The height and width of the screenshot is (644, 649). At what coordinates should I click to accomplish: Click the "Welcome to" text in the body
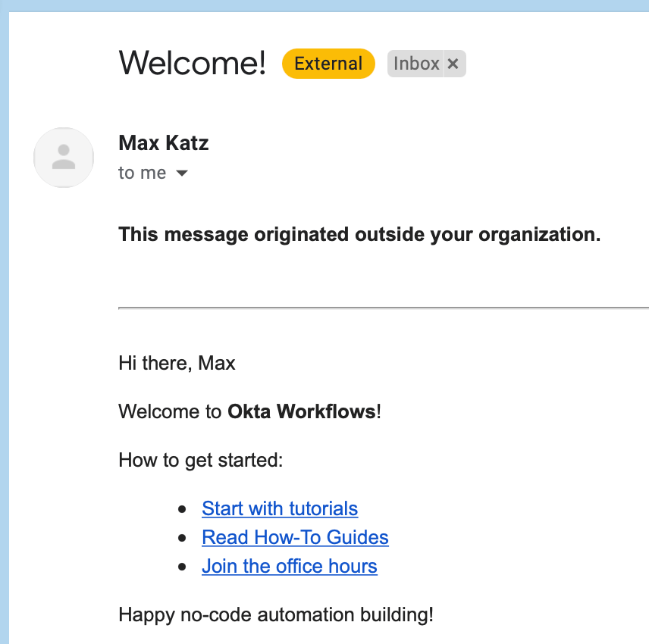coord(171,412)
